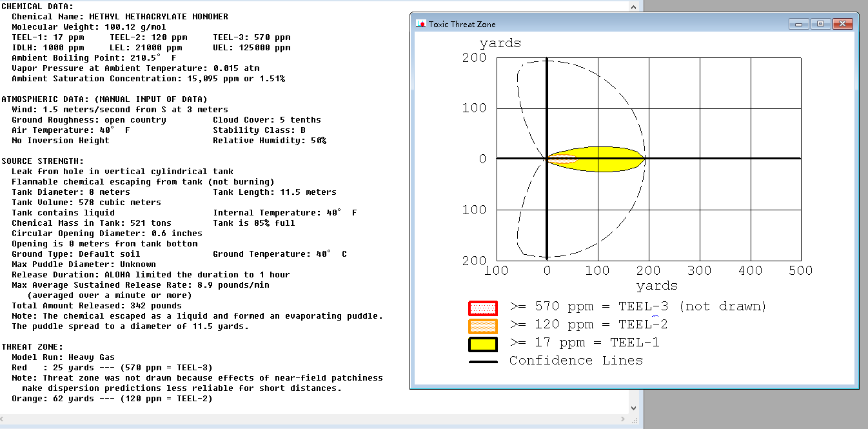Click the 'yards' label above the chart

[500, 44]
